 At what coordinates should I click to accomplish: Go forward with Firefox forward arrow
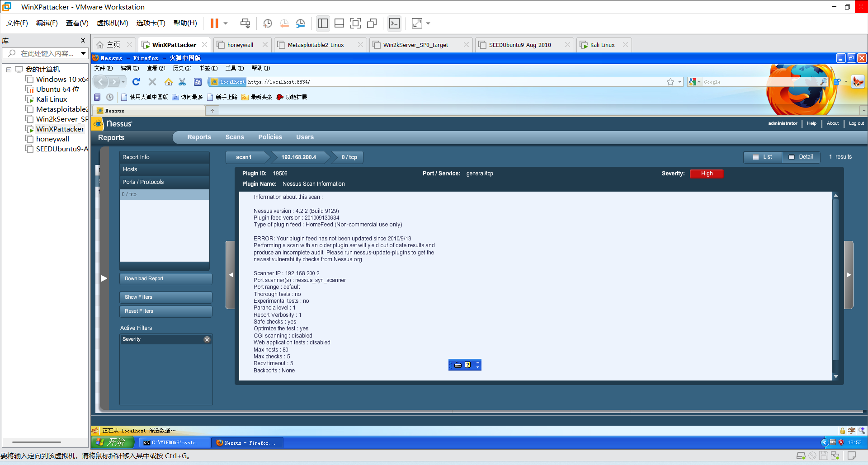tap(114, 82)
